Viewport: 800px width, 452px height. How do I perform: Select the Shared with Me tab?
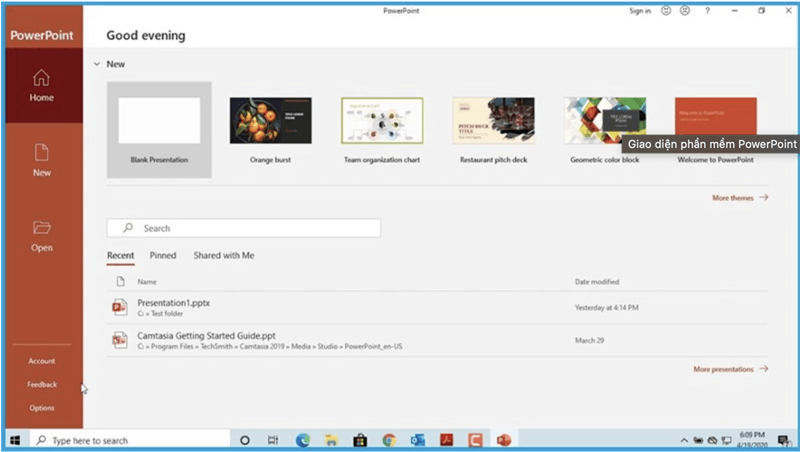pos(224,256)
